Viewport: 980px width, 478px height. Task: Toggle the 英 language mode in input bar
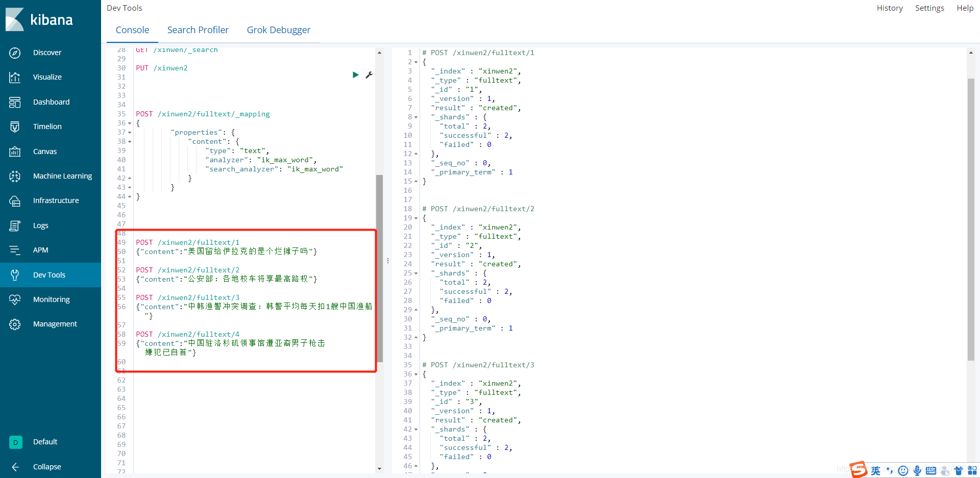[x=876, y=470]
